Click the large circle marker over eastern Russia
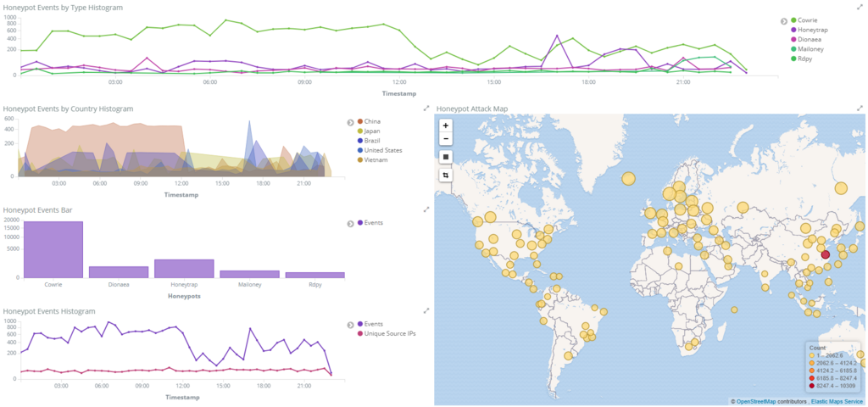The height and width of the screenshot is (407, 868). (x=841, y=188)
